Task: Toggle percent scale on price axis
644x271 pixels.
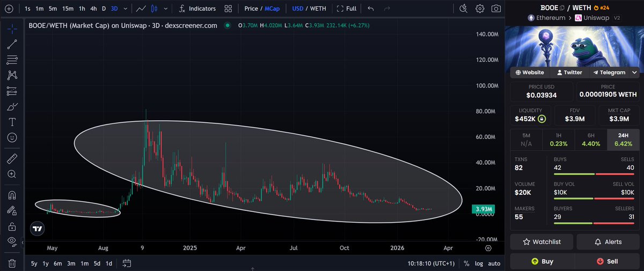Action: coord(466,263)
